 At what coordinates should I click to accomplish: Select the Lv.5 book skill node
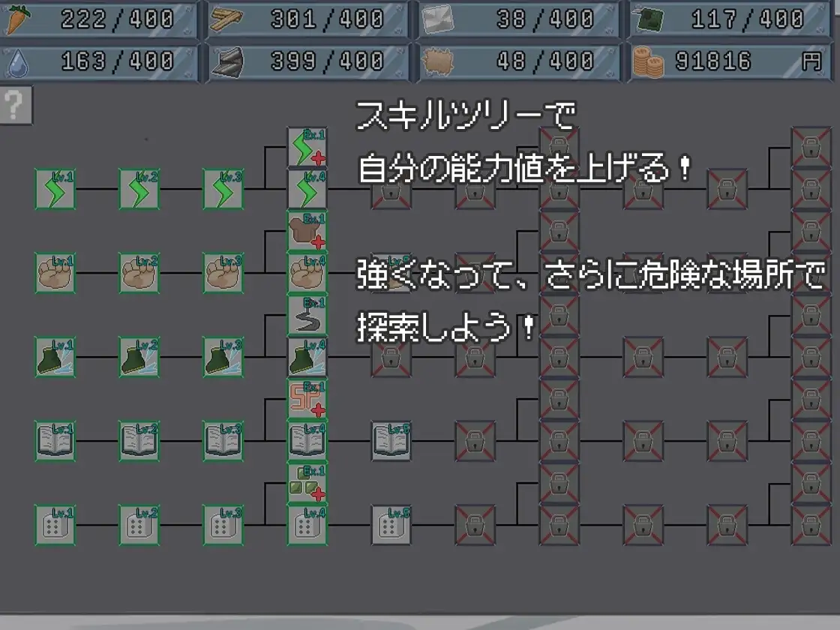(390, 442)
